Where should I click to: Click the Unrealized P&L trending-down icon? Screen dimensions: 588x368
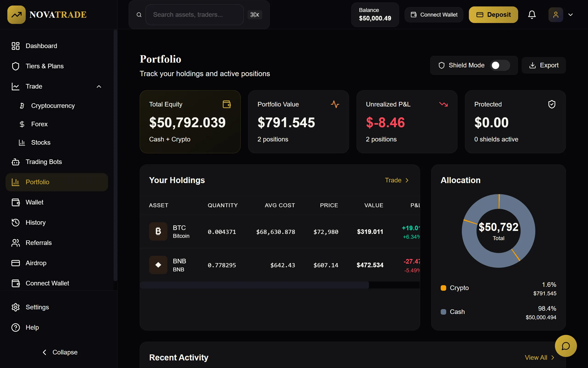coord(444,104)
